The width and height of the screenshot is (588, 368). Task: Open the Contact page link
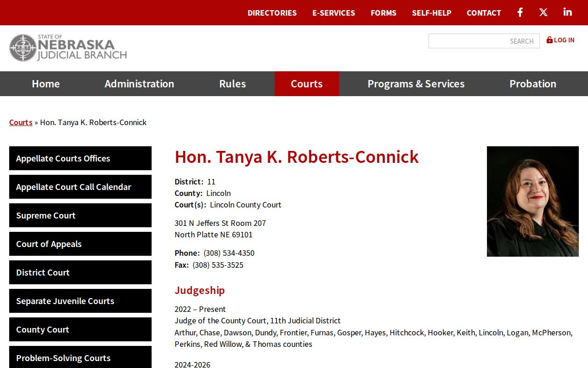tap(484, 13)
